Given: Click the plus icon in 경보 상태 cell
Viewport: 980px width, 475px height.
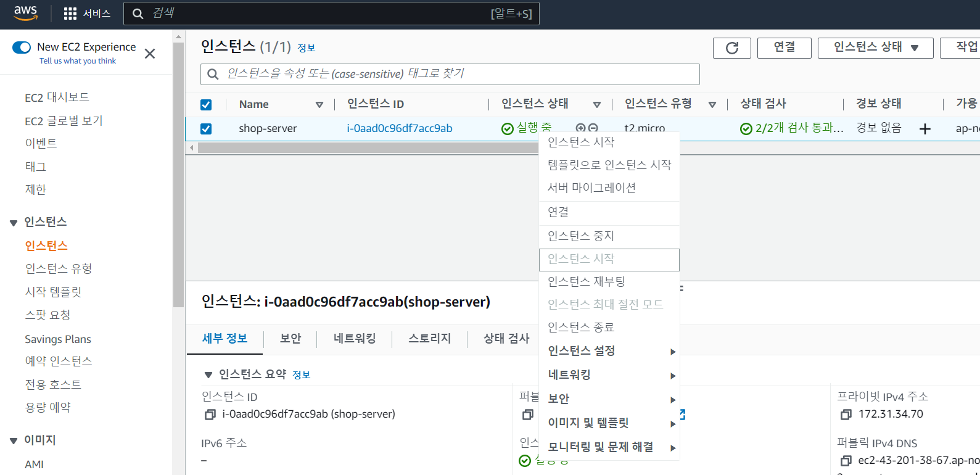Looking at the screenshot, I should tap(925, 129).
